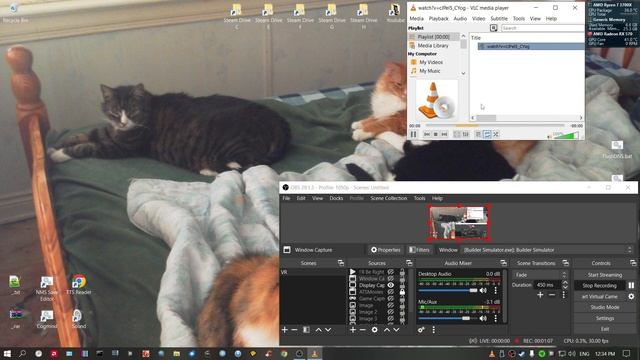
Task: Open scene filters icon in Scenes panel
Action: click(306, 330)
